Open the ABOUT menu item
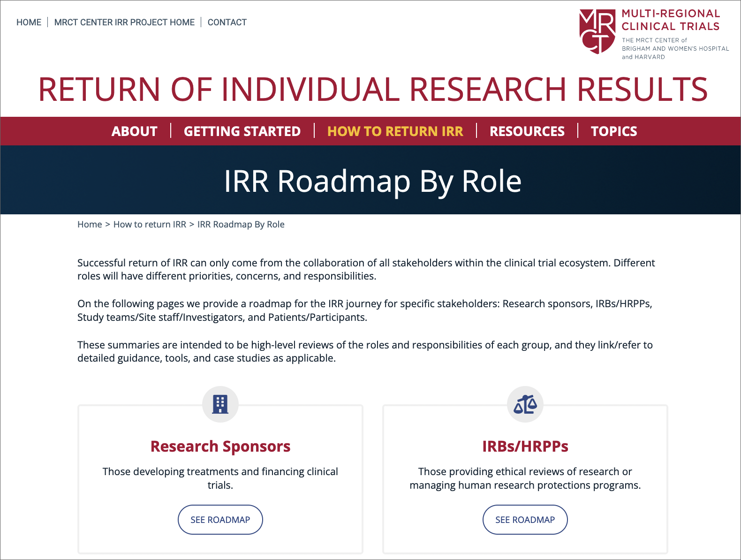Image resolution: width=741 pixels, height=560 pixels. (x=134, y=131)
